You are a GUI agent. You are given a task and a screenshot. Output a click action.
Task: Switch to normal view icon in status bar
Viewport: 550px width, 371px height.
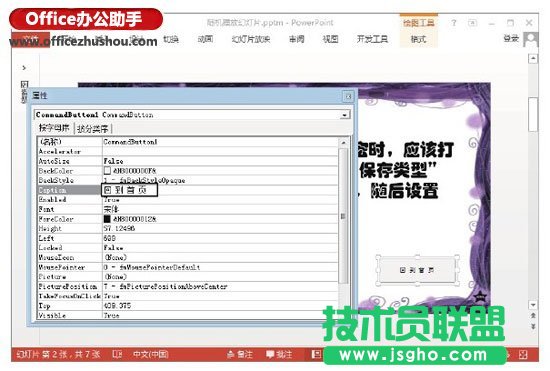click(x=316, y=354)
